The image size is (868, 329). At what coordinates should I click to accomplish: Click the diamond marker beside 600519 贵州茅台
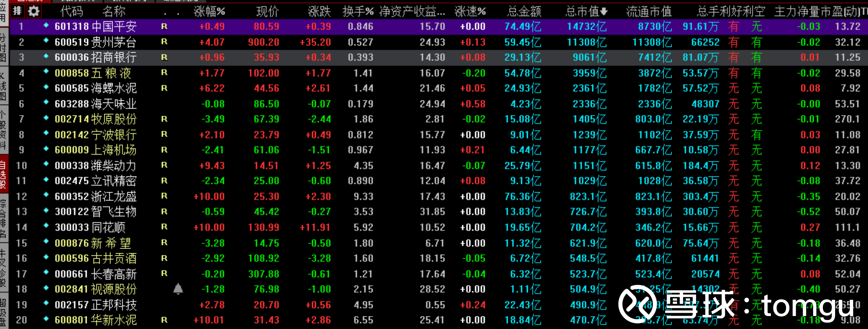point(46,41)
